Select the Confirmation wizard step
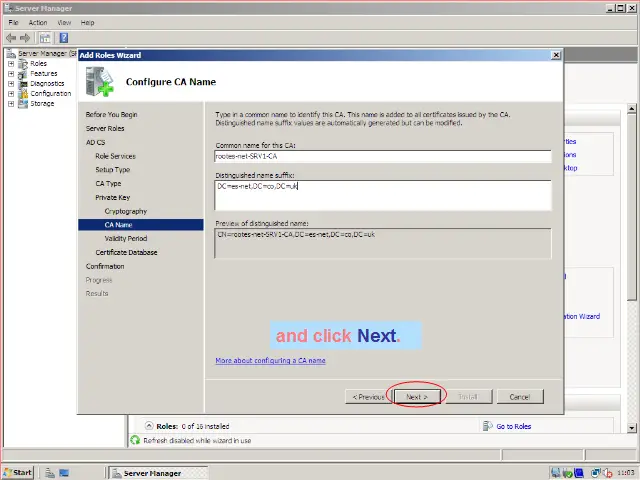This screenshot has height=480, width=640. coord(105,267)
